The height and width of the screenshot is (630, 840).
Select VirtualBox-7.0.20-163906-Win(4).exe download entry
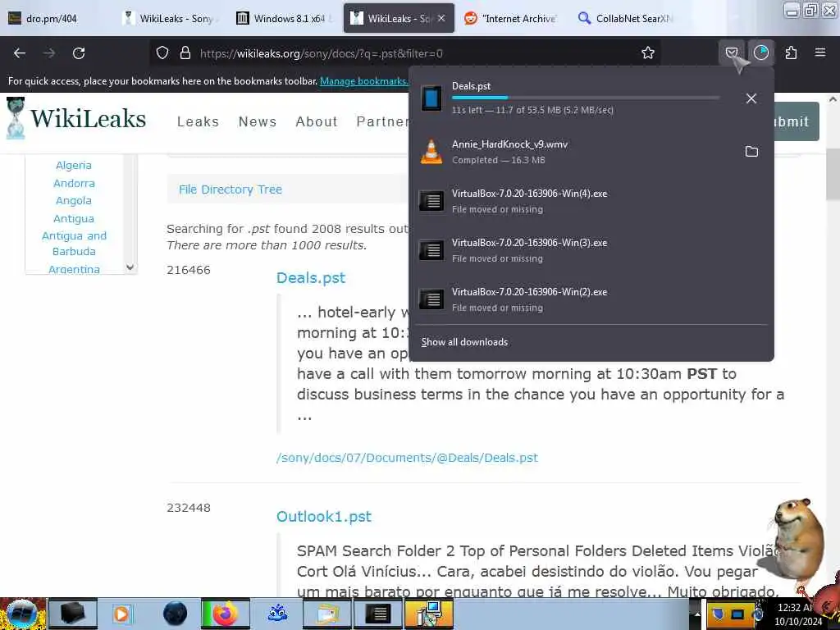591,201
